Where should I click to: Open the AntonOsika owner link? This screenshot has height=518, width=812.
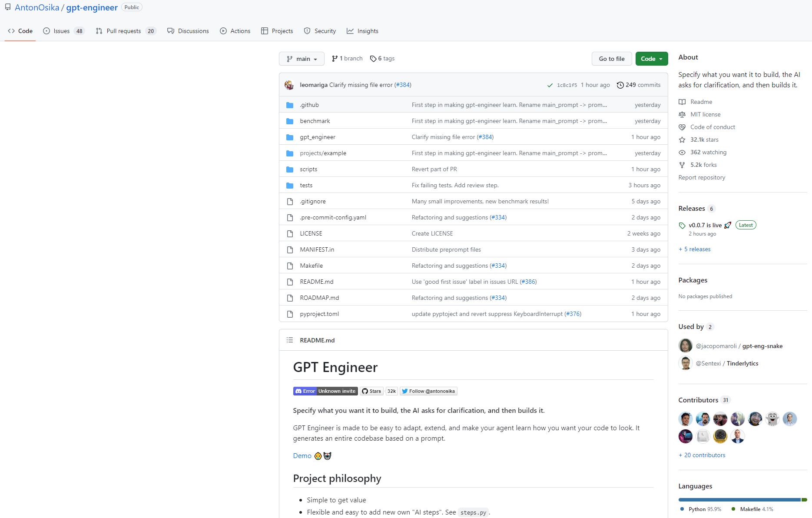(x=37, y=7)
